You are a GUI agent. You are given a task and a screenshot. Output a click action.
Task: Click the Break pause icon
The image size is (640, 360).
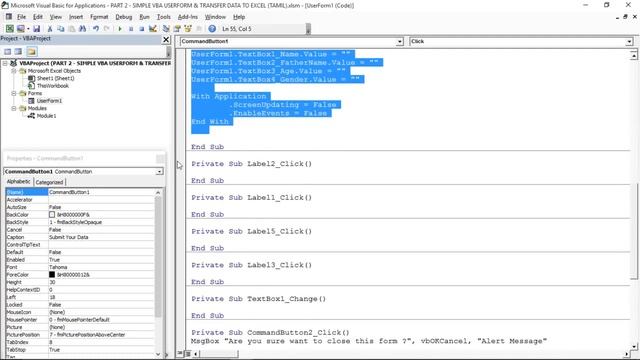pyautogui.click(x=131, y=29)
